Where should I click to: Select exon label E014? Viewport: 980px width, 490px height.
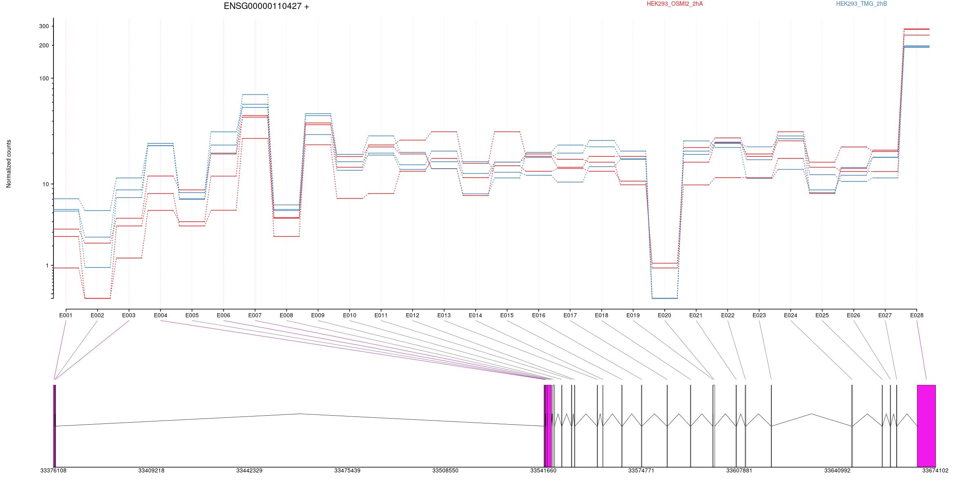point(475,315)
